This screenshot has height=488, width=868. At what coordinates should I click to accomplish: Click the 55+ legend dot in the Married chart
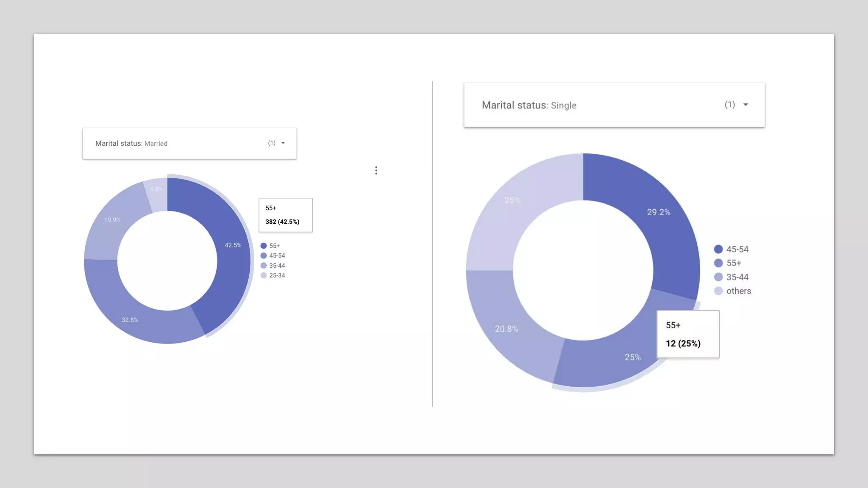point(264,246)
